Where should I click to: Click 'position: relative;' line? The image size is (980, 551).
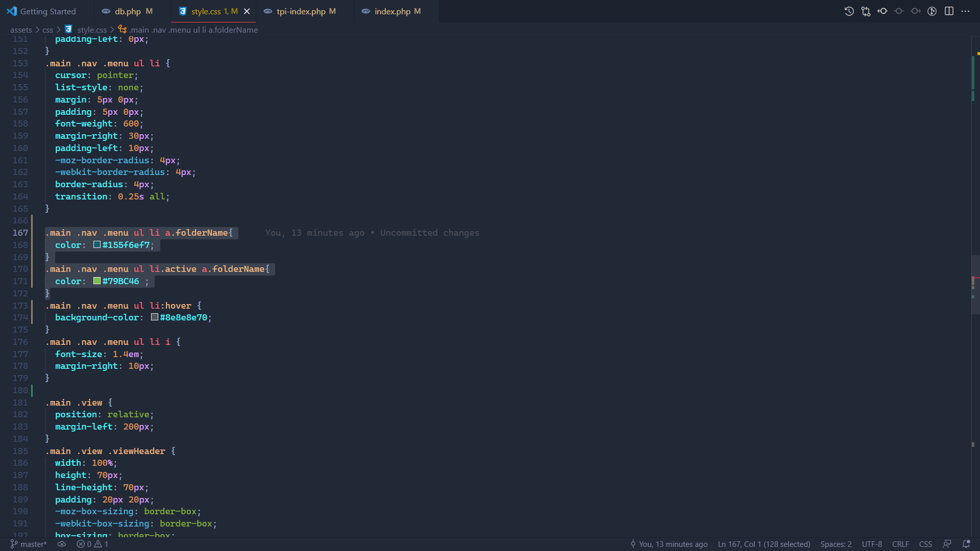pos(104,414)
